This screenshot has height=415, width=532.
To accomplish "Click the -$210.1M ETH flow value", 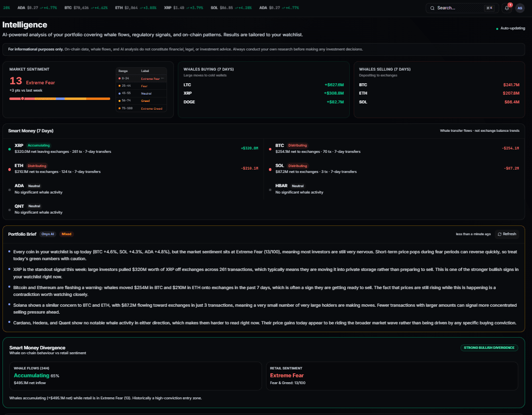I will pyautogui.click(x=249, y=169).
